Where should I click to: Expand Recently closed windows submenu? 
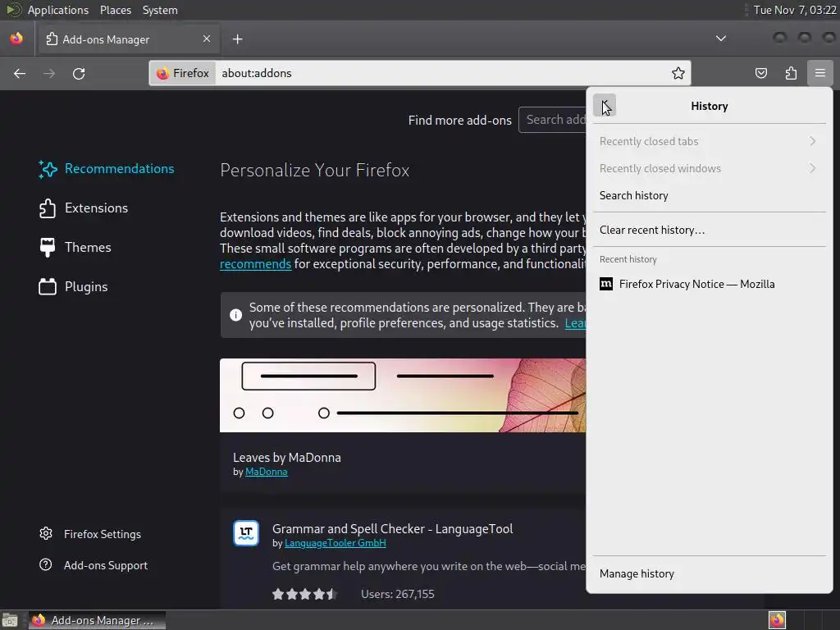pyautogui.click(x=710, y=168)
